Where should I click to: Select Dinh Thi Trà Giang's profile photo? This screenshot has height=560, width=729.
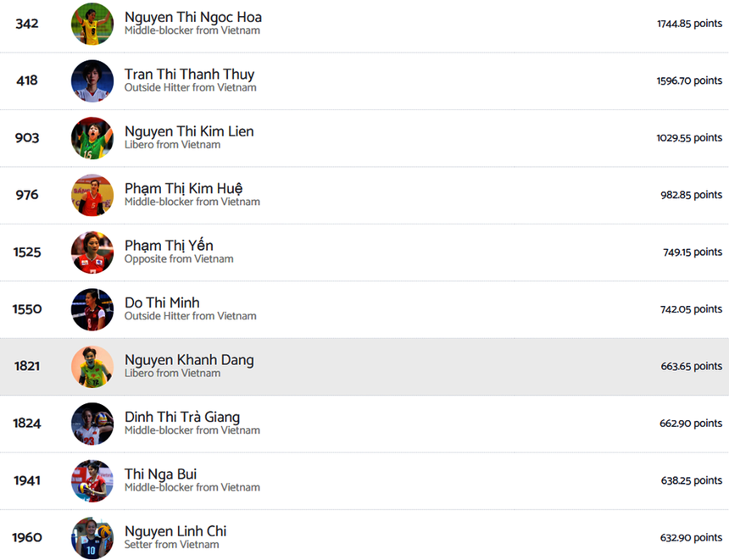pos(92,424)
